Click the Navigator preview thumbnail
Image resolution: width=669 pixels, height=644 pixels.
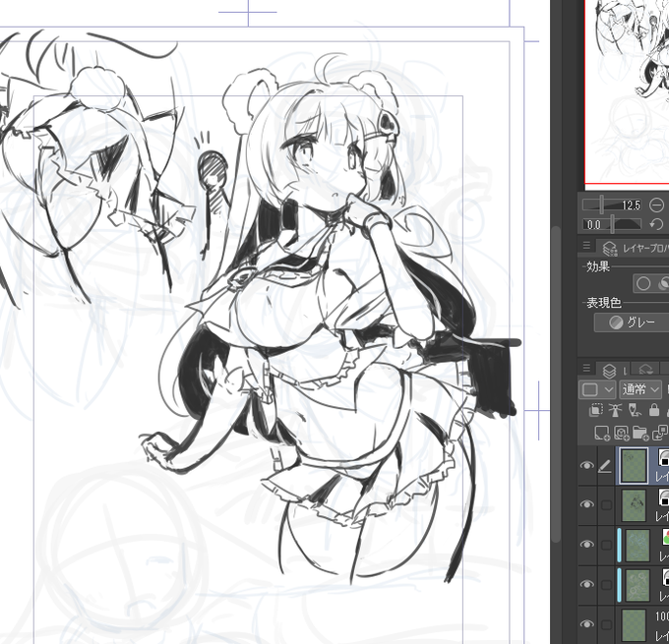click(628, 92)
